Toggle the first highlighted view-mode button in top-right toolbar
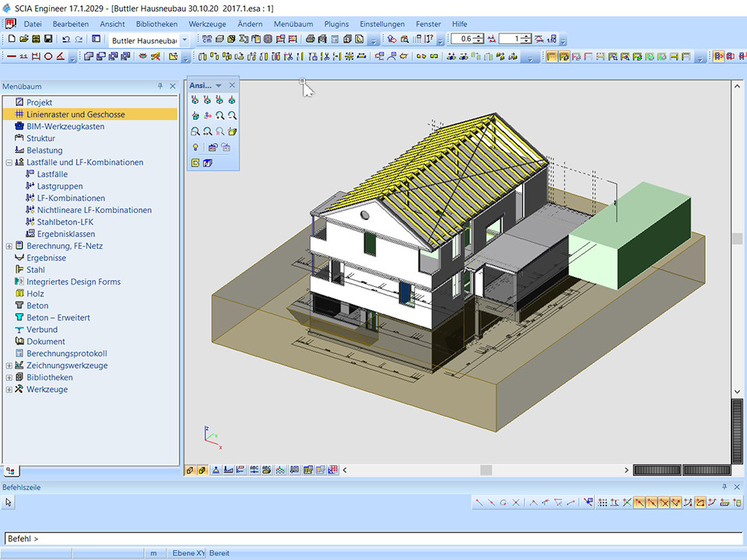This screenshot has width=747, height=560. click(x=551, y=56)
